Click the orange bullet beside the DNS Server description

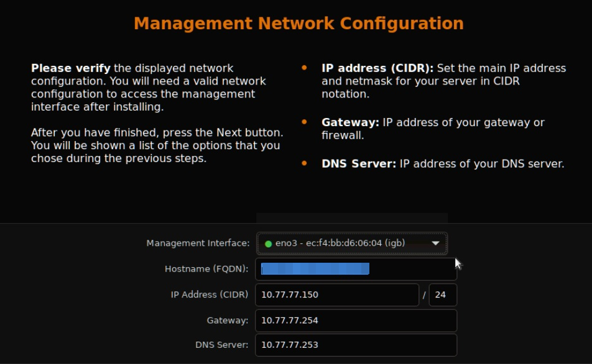pyautogui.click(x=304, y=163)
